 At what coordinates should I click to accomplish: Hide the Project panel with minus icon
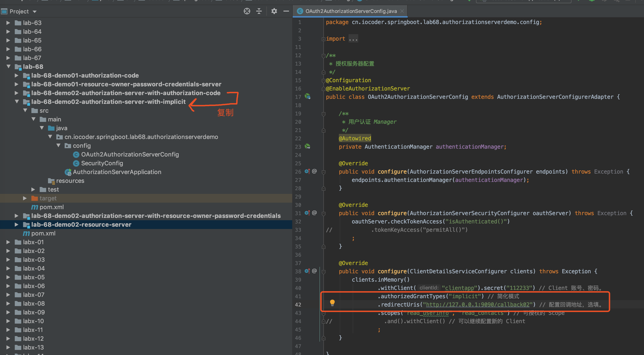[x=286, y=11]
